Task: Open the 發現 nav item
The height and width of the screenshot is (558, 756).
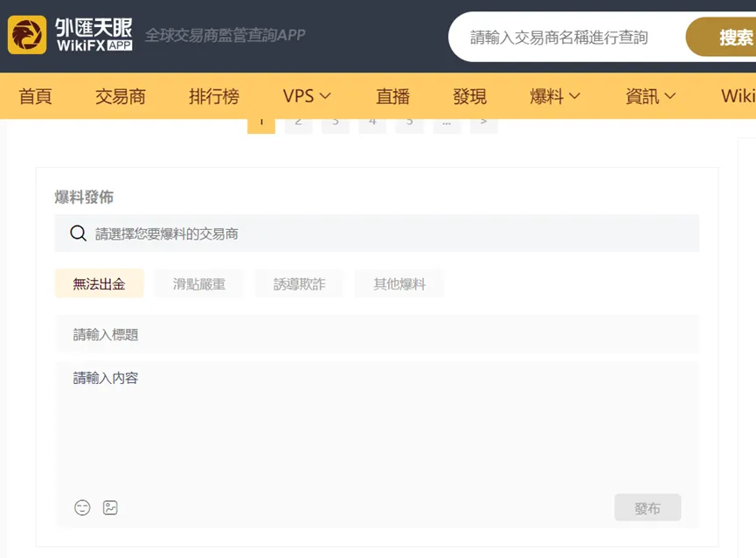Action: (469, 96)
